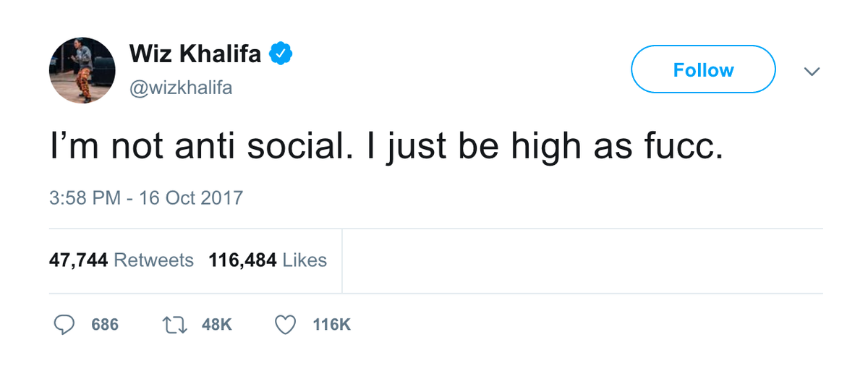Open the Wiz Khalifa display name link

[195, 54]
